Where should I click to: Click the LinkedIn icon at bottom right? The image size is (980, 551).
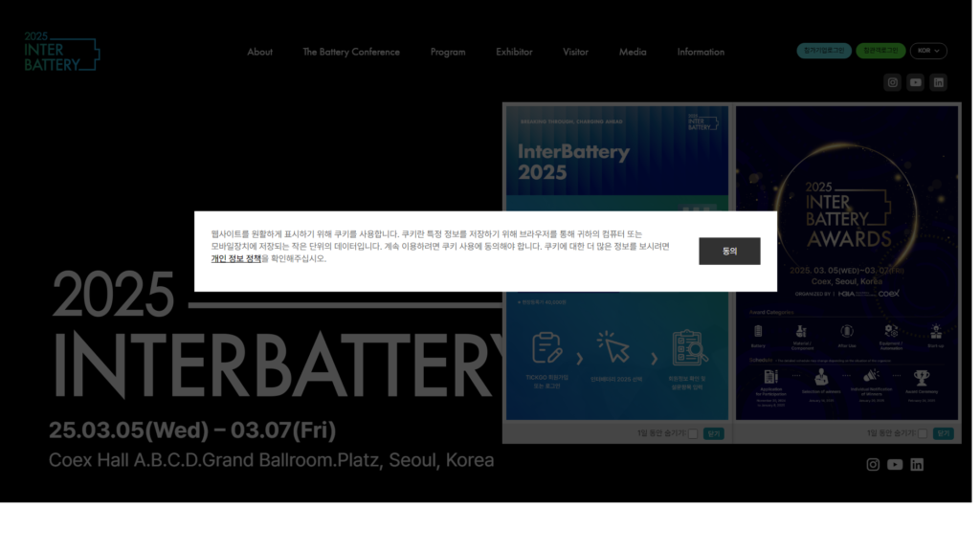point(917,464)
